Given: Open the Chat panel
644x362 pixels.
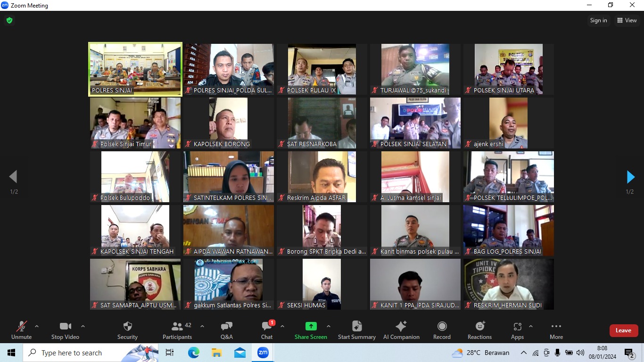Looking at the screenshot, I should point(267,330).
